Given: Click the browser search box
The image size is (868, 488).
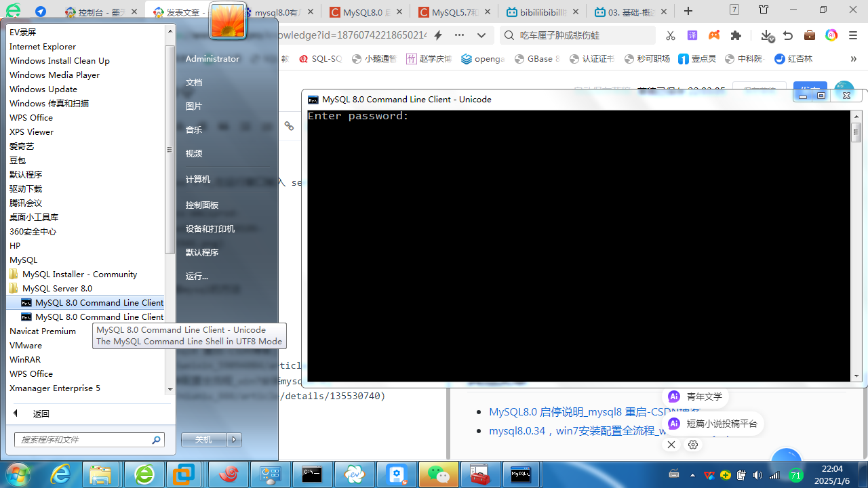Looking at the screenshot, I should pos(578,35).
